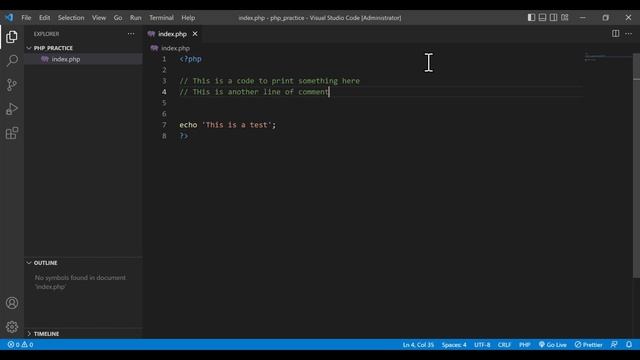Open editor more actions menu
Image resolution: width=640 pixels, height=360 pixels.
pos(629,33)
